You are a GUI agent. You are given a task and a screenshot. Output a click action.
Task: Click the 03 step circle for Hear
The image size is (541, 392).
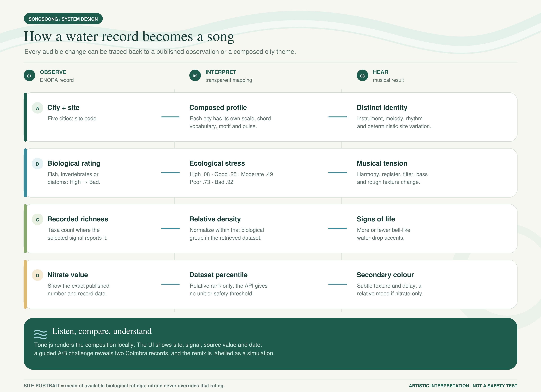[362, 76]
